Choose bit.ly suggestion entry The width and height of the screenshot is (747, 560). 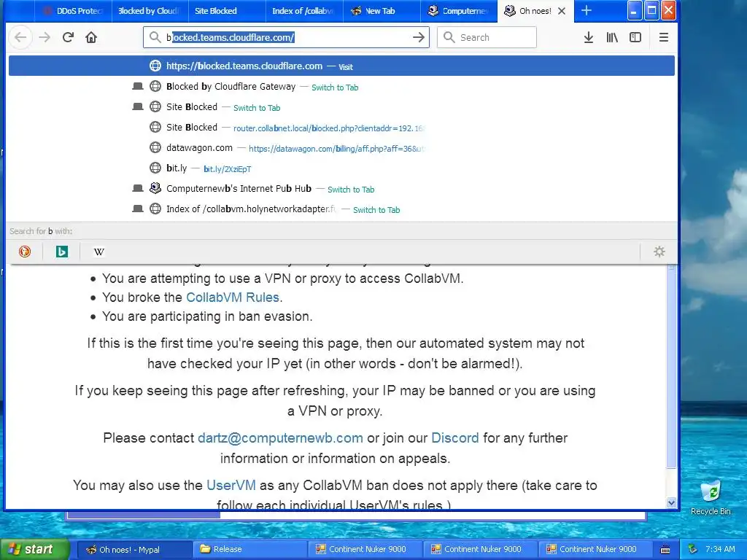341,168
